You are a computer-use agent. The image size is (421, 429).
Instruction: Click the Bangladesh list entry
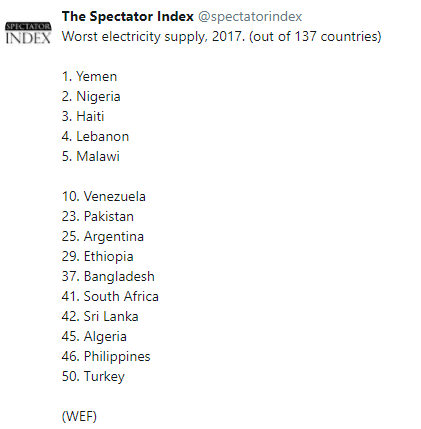point(108,277)
